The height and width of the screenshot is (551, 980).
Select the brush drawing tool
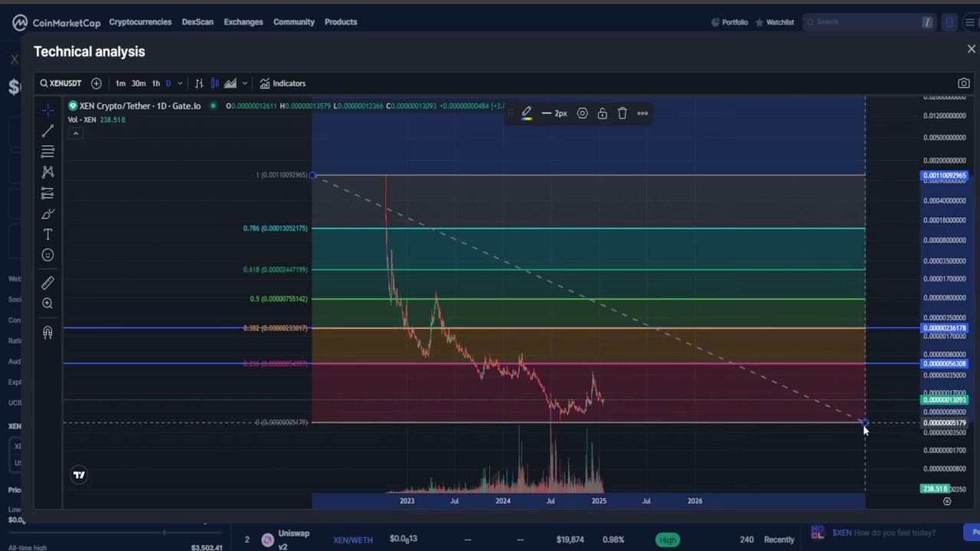(x=47, y=214)
